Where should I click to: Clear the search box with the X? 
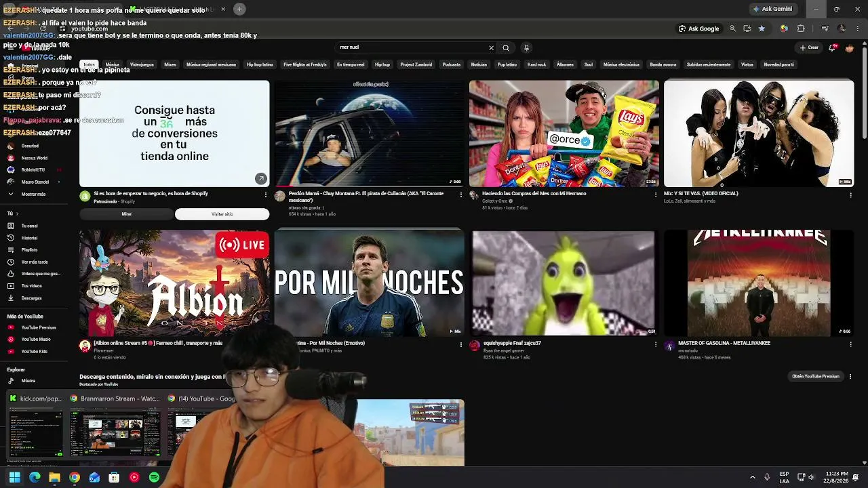491,48
